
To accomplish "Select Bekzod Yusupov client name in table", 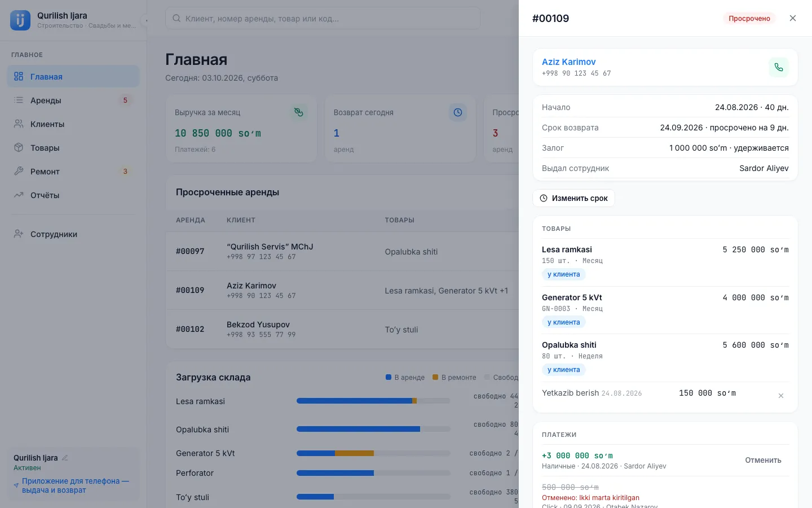I will pos(258,325).
